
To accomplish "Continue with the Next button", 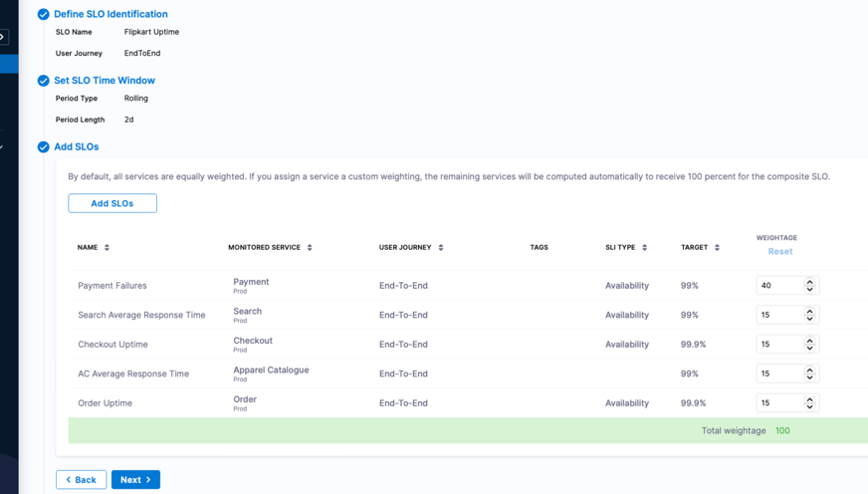I will (135, 480).
